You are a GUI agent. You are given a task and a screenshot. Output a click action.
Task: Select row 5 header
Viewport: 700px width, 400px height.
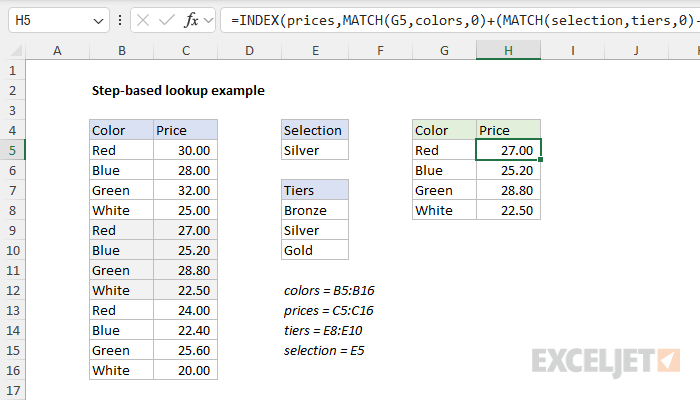tap(12, 150)
